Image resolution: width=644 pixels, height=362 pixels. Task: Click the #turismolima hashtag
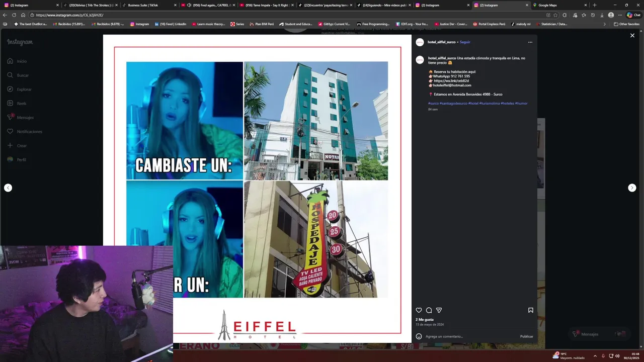click(490, 103)
